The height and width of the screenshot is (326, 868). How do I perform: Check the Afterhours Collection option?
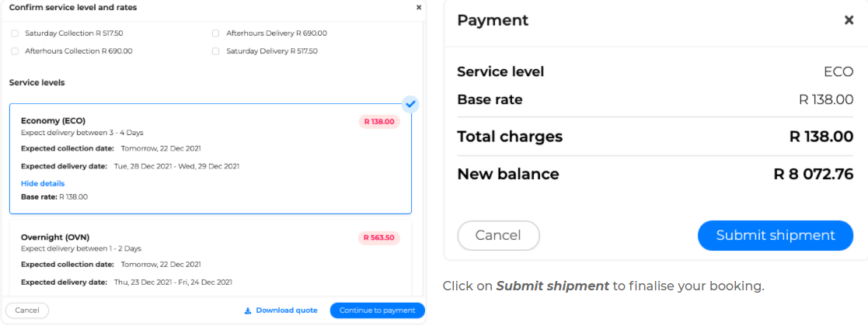[x=15, y=51]
